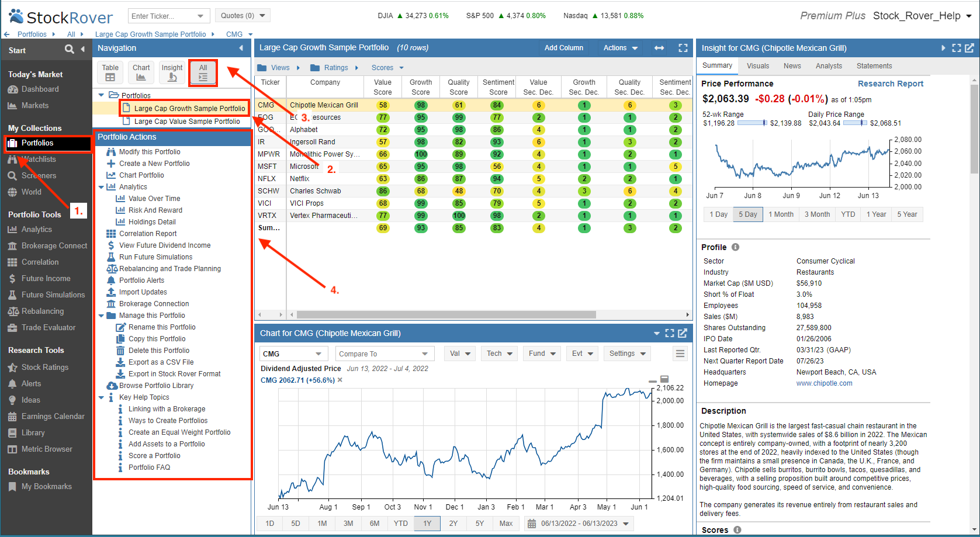This screenshot has height=537, width=980.
Task: Open Rebalancing tool in sidebar
Action: click(x=42, y=311)
